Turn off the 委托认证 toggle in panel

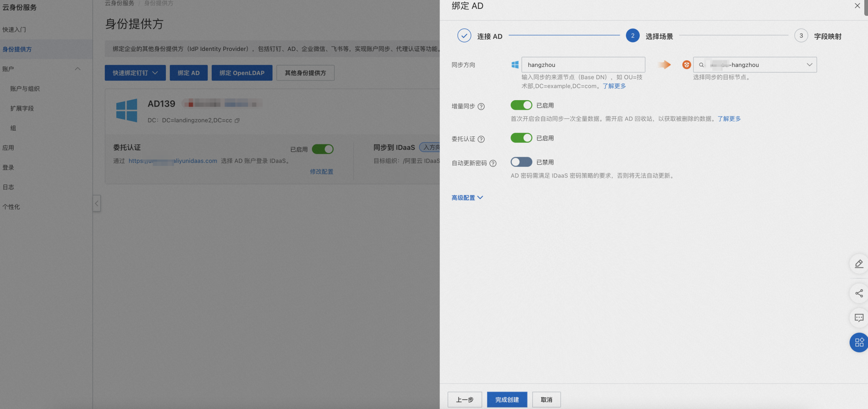521,138
